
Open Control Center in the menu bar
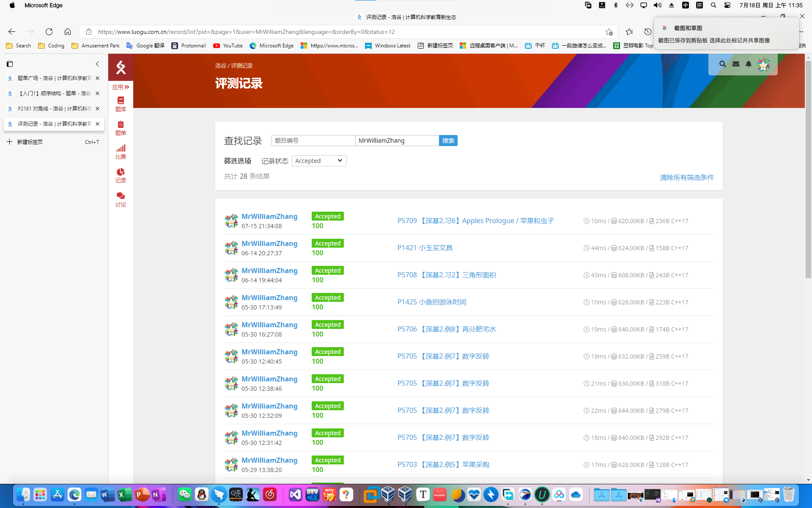coord(727,5)
